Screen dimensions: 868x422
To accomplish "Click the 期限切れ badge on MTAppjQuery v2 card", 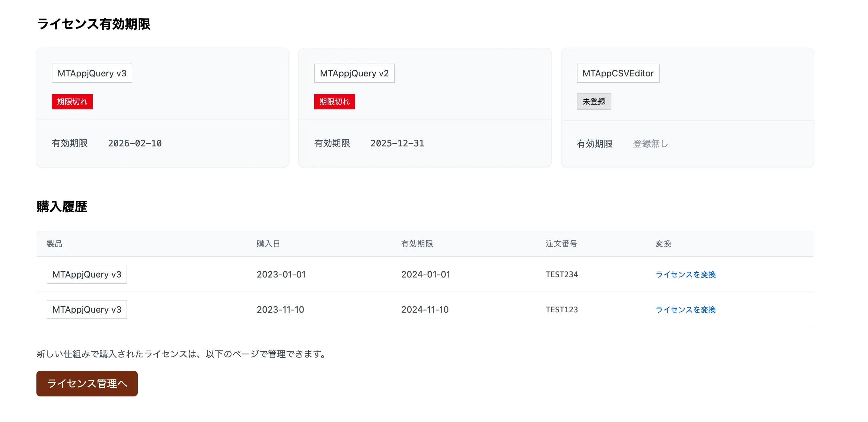I will tap(334, 101).
